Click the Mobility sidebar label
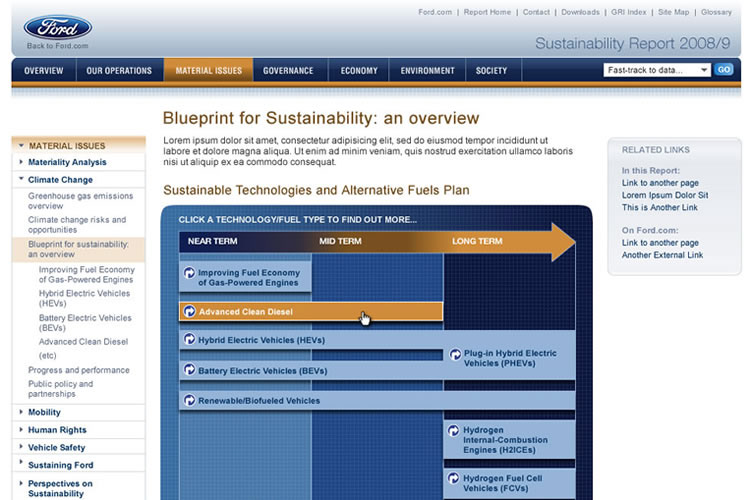Screen dimensions: 750x500 point(44,412)
